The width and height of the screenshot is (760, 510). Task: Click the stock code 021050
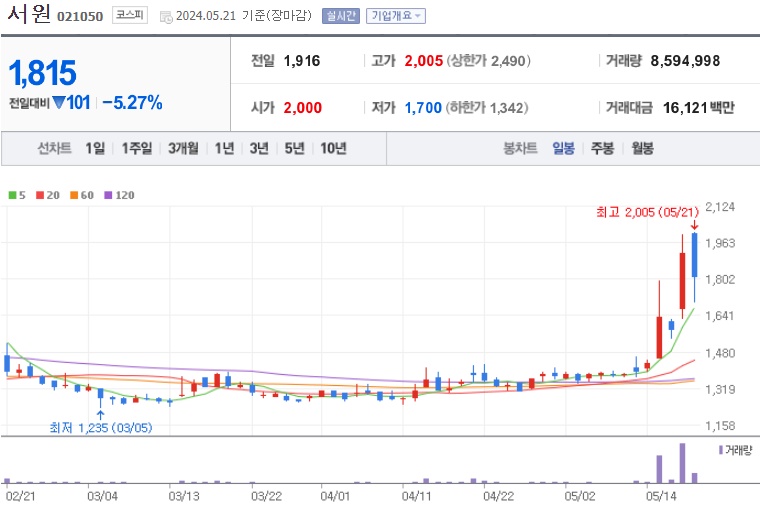80,16
